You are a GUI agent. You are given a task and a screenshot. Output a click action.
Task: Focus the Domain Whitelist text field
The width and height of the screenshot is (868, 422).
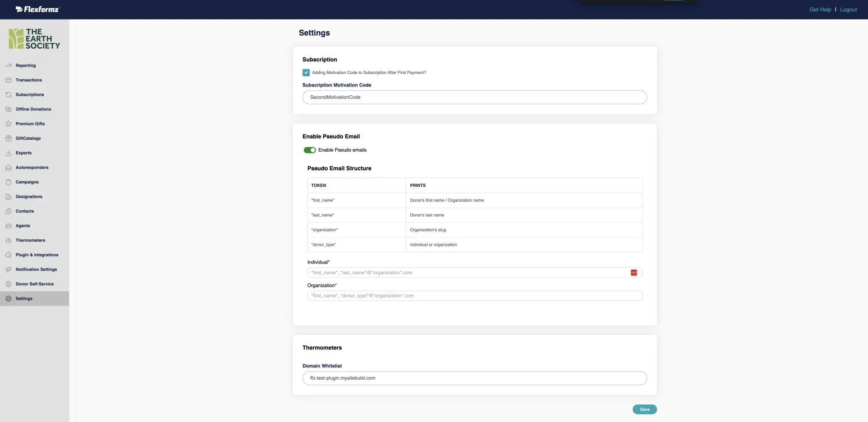point(474,378)
